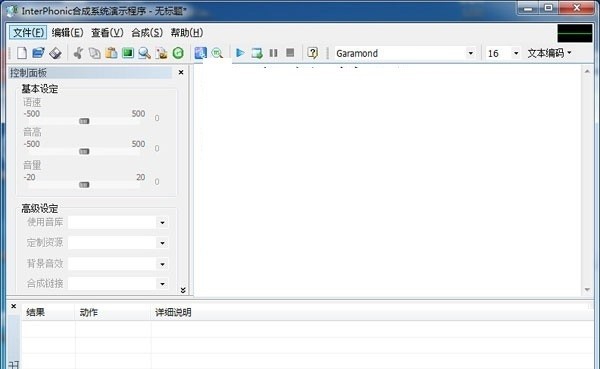
Task: Click the synthesize-to-file icon
Action: (x=257, y=53)
